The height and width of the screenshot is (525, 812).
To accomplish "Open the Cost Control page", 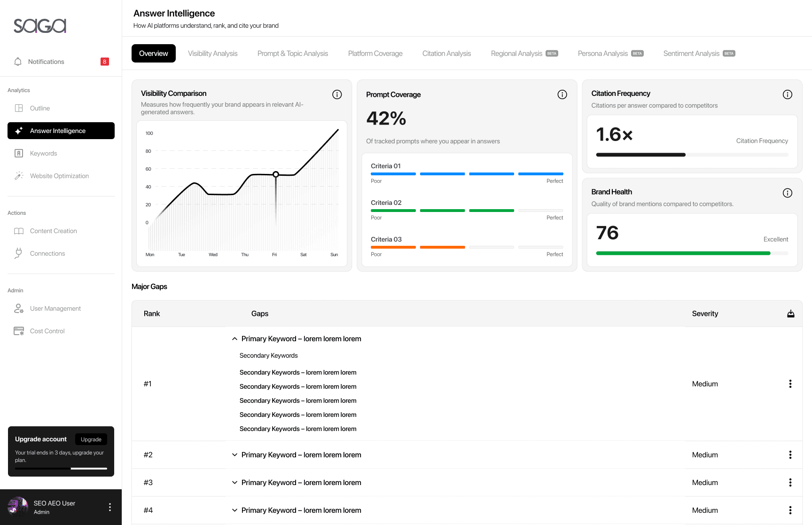I will click(61, 331).
